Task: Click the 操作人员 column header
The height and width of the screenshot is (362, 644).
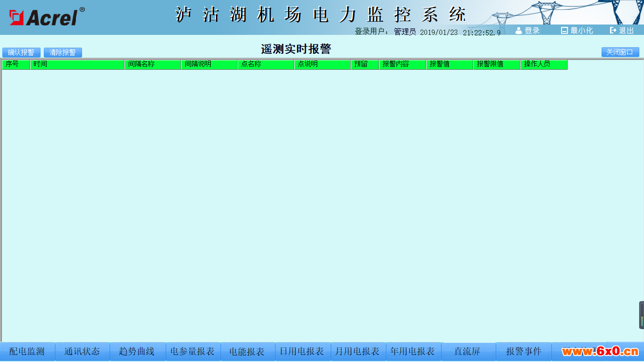Action: pos(544,65)
